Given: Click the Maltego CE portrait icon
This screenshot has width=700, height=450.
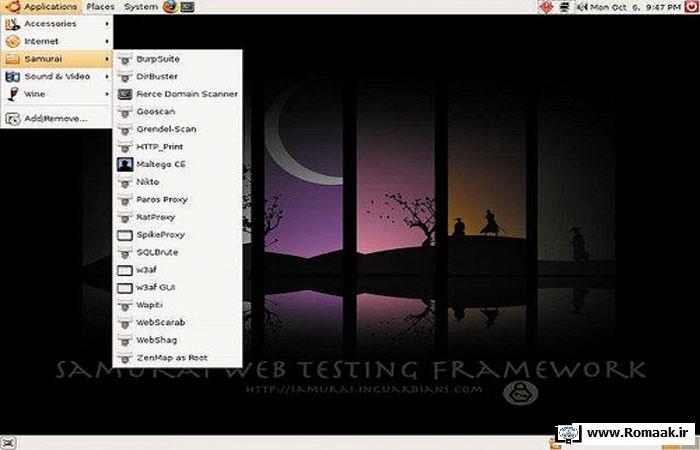Looking at the screenshot, I should 125,164.
